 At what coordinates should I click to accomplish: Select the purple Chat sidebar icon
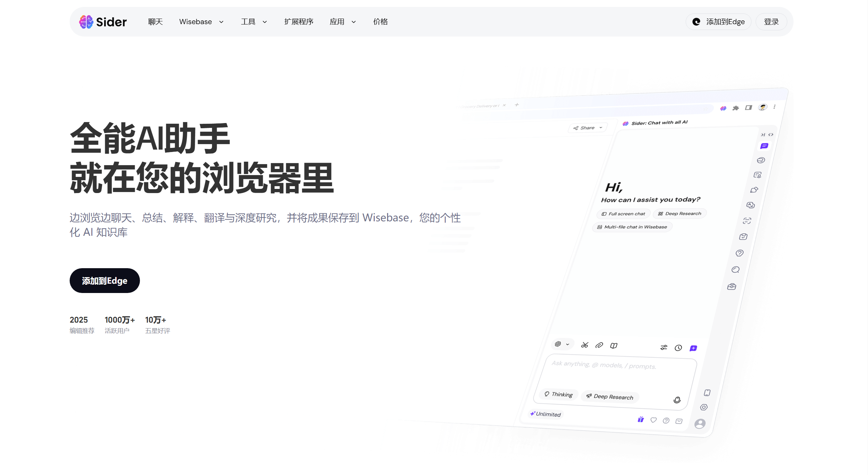(764, 146)
